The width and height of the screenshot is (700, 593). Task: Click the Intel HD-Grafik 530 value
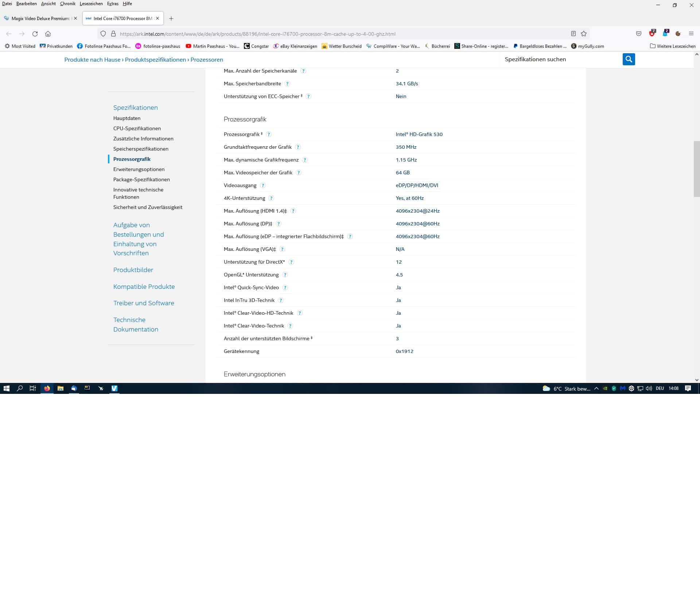tap(419, 134)
